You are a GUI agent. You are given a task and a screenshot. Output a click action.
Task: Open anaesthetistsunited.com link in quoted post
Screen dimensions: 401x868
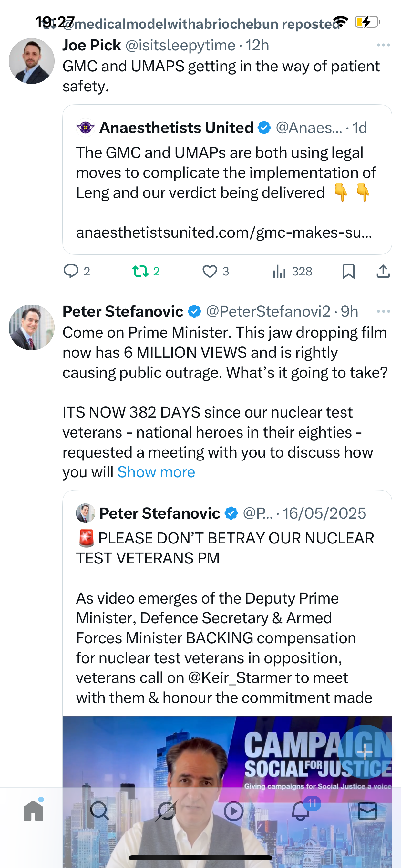(224, 232)
